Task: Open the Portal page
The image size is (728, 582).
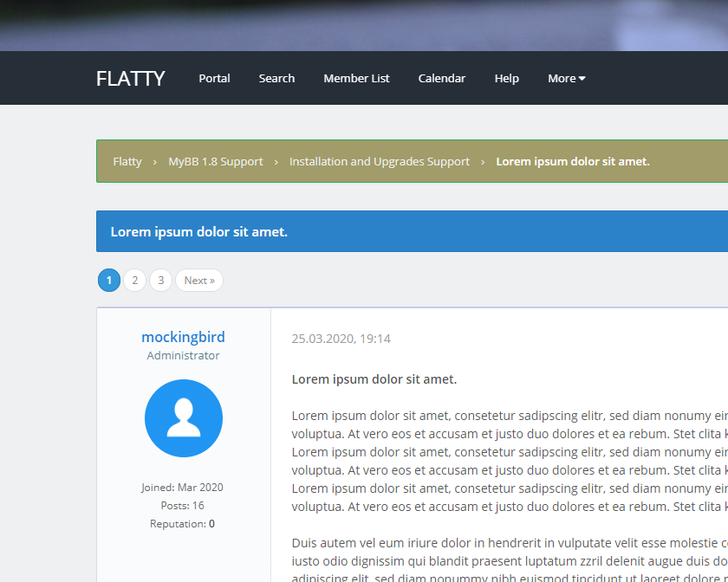Action: coord(214,78)
